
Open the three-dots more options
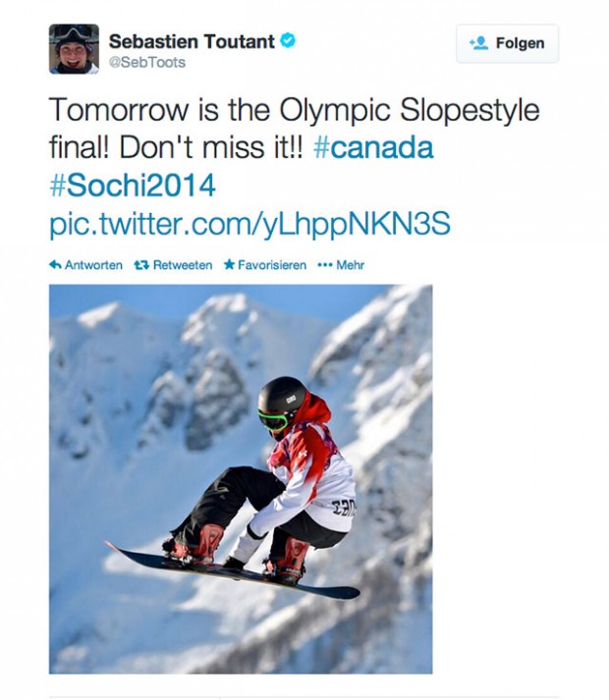324,265
